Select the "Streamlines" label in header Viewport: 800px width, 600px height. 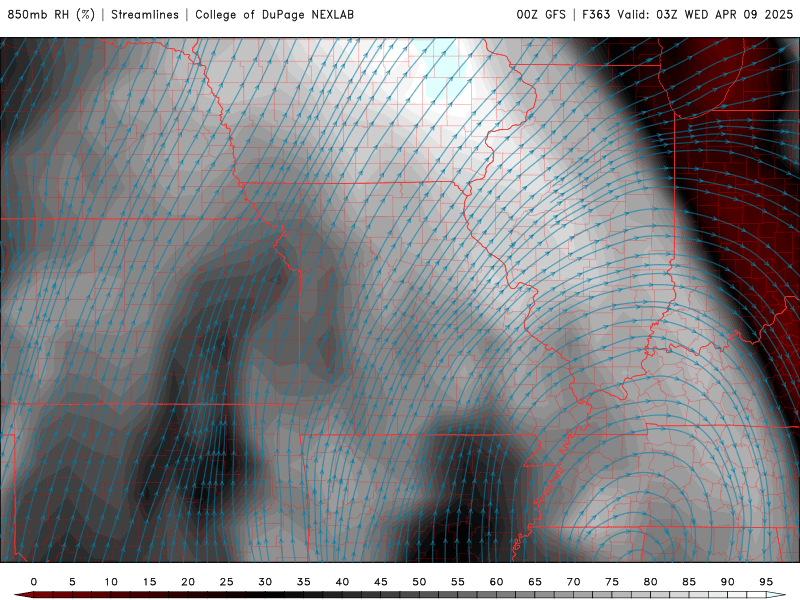[145, 15]
